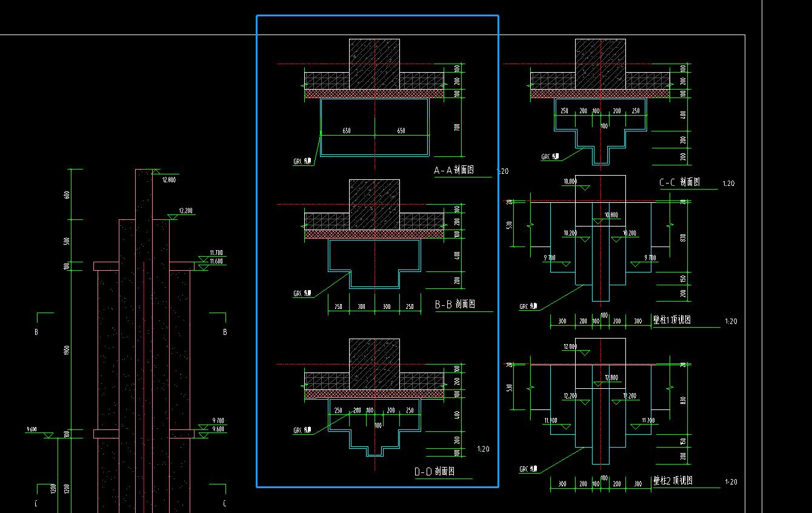Select the GRC leader label in B-B section
The height and width of the screenshot is (513, 812).
(x=302, y=294)
